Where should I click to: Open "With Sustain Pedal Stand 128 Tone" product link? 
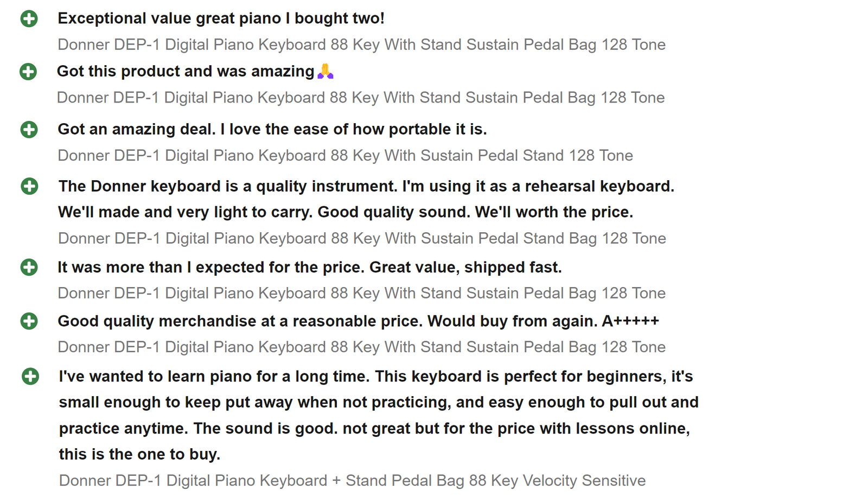[x=345, y=156]
